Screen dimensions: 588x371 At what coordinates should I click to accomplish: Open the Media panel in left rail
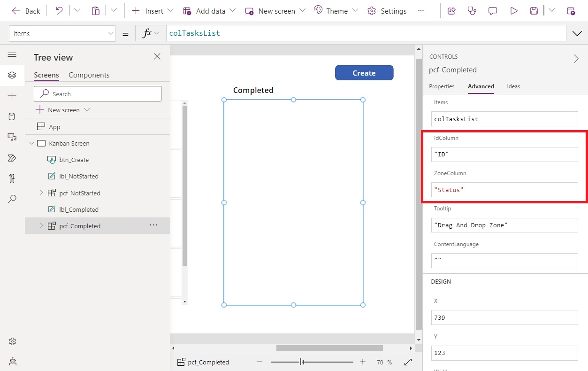point(12,137)
